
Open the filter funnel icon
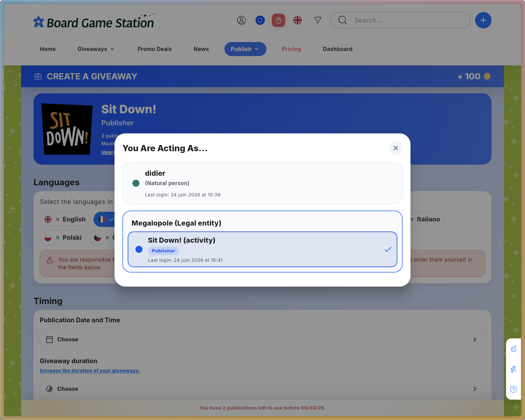(318, 20)
